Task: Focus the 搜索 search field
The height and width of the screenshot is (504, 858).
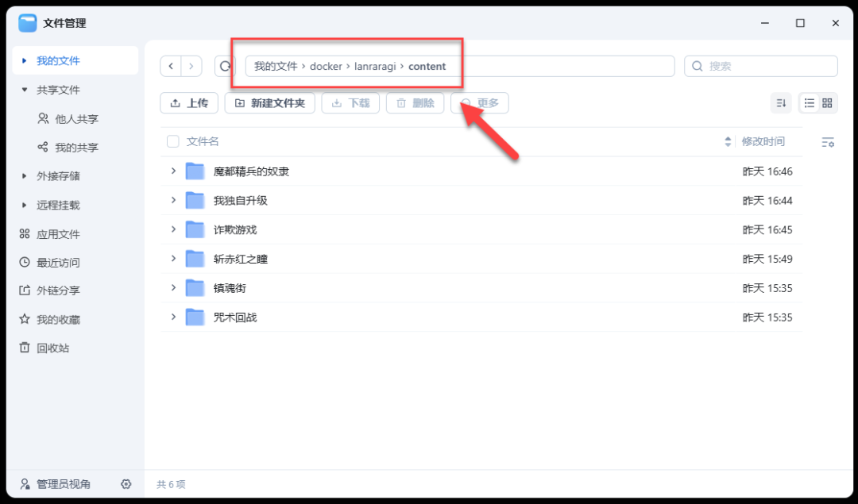Action: (x=760, y=66)
